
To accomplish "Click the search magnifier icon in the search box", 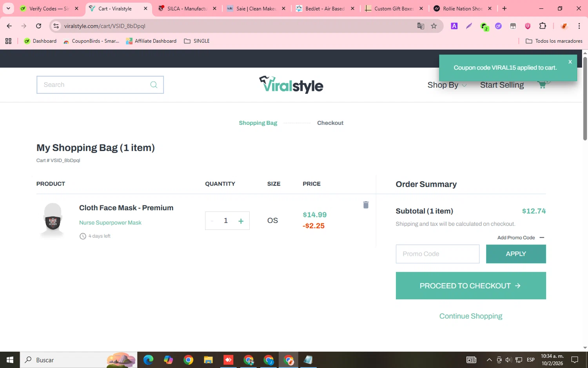I will pos(154,85).
